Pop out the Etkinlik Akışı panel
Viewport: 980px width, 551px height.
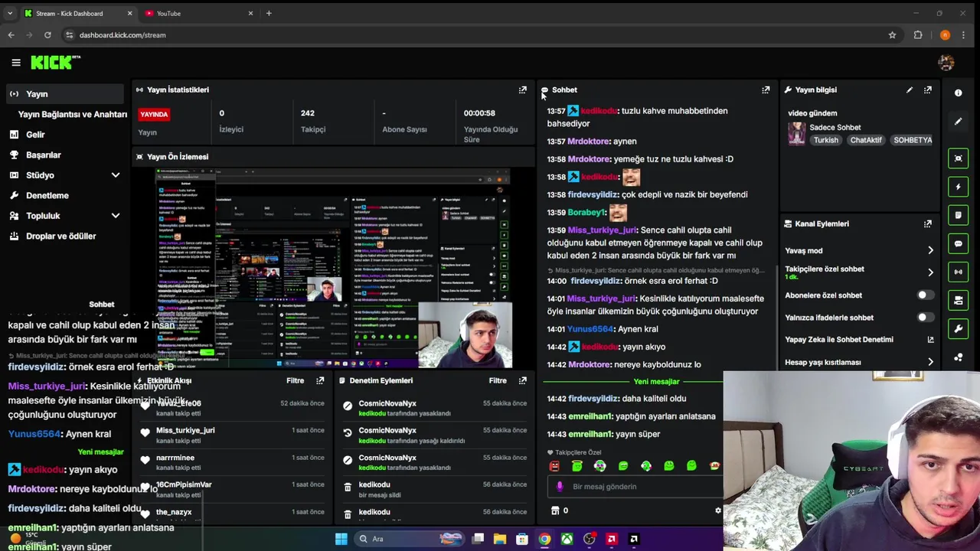tap(320, 380)
